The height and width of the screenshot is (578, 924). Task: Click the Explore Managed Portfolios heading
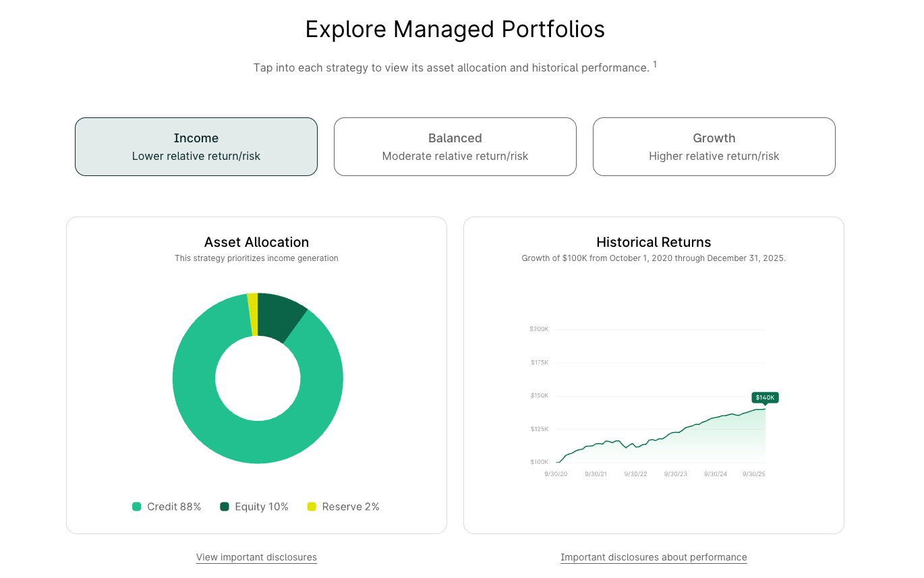point(455,29)
